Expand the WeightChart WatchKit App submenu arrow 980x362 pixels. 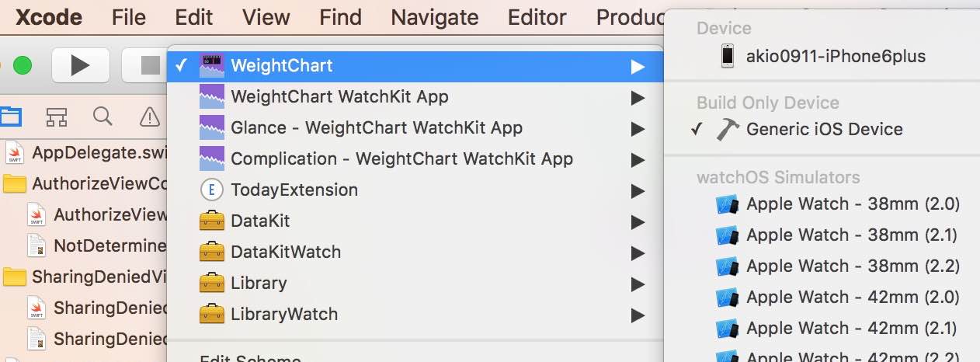point(638,97)
